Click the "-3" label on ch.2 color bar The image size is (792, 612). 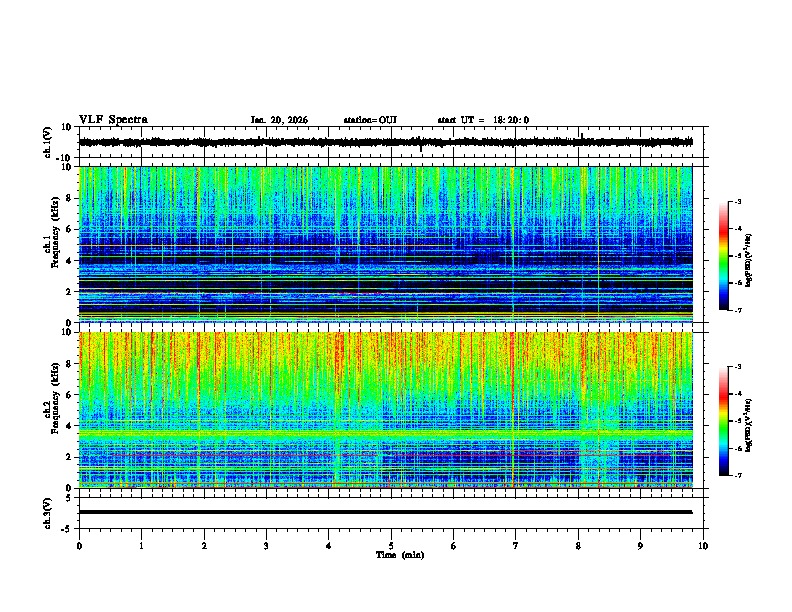pyautogui.click(x=738, y=367)
